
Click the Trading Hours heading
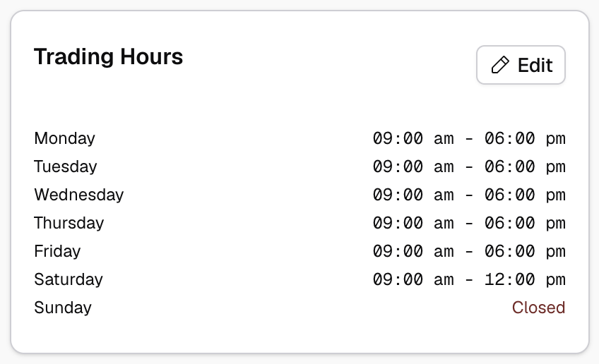point(109,57)
